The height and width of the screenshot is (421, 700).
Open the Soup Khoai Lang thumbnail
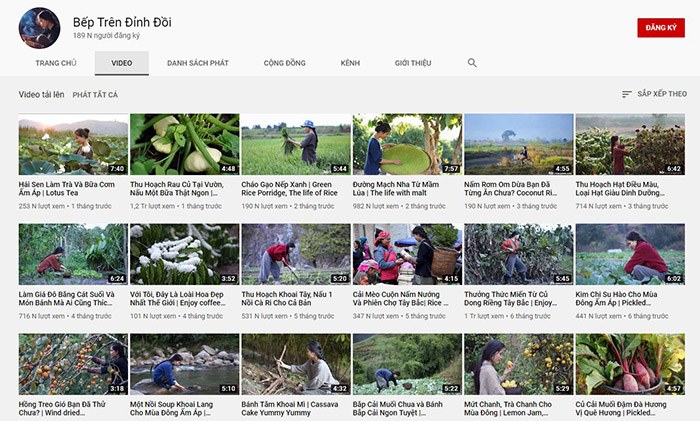pyautogui.click(x=184, y=364)
